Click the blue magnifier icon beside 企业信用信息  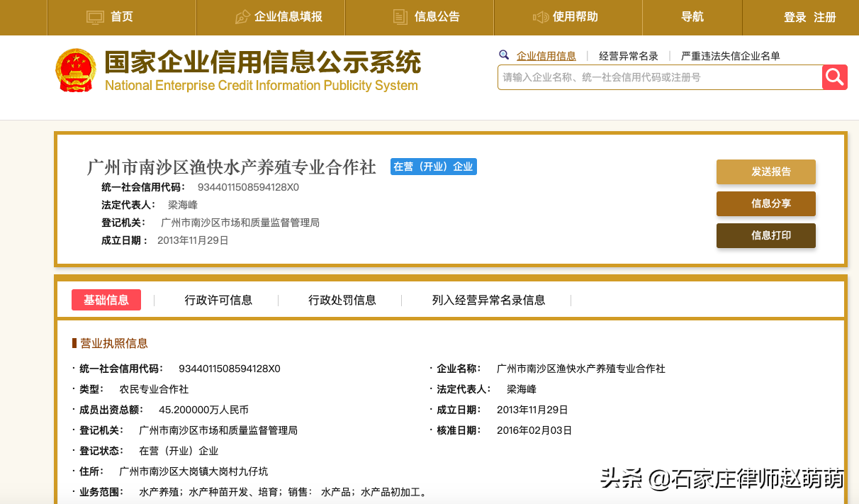coord(504,55)
